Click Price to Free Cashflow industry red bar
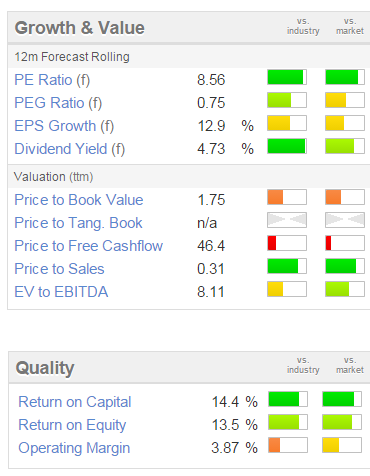This screenshot has height=476, width=370. (x=287, y=243)
